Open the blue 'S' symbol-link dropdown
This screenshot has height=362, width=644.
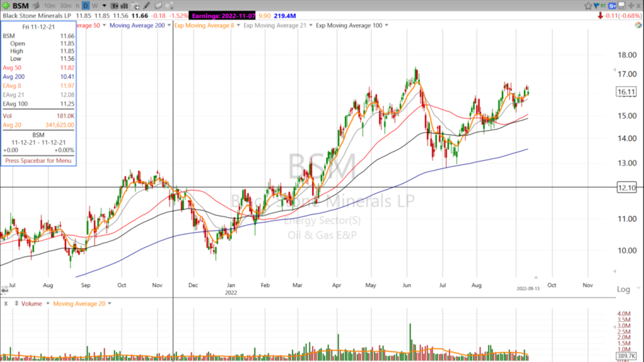pyautogui.click(x=612, y=6)
